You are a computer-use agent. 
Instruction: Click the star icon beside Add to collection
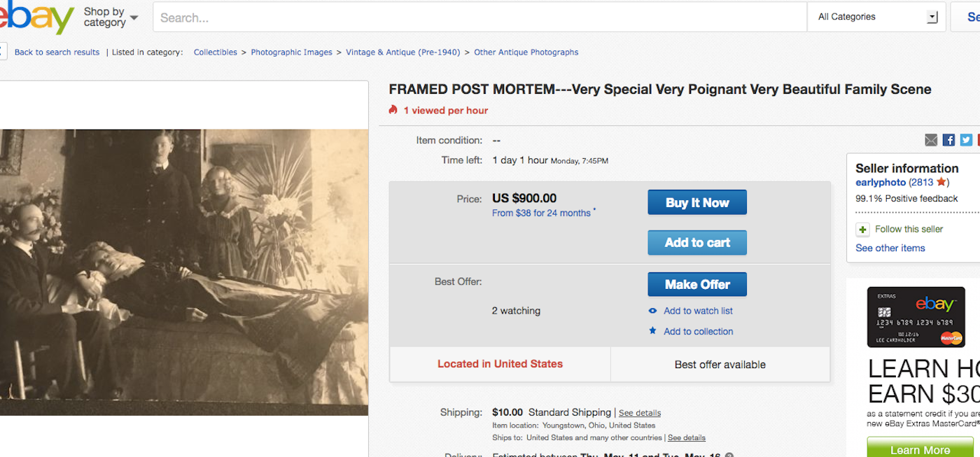[652, 331]
